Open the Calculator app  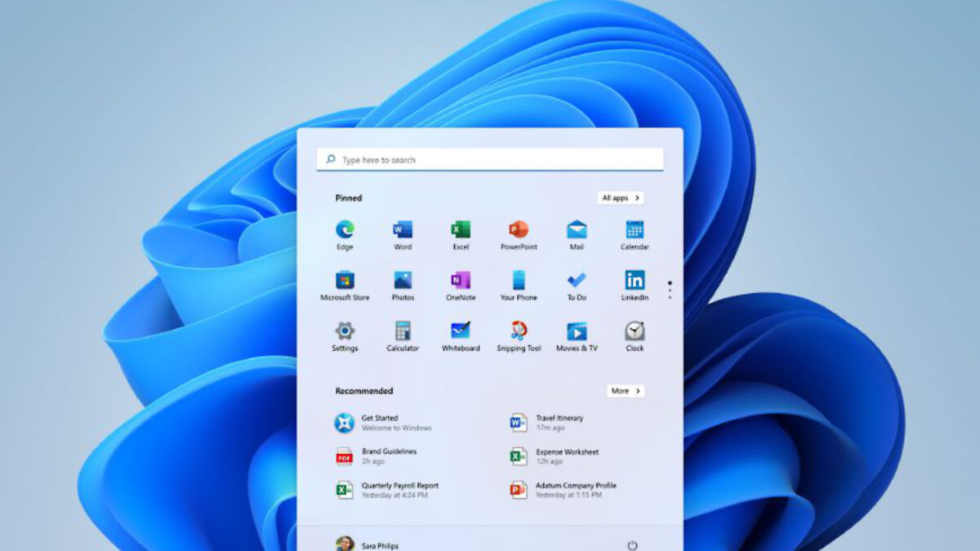tap(402, 333)
